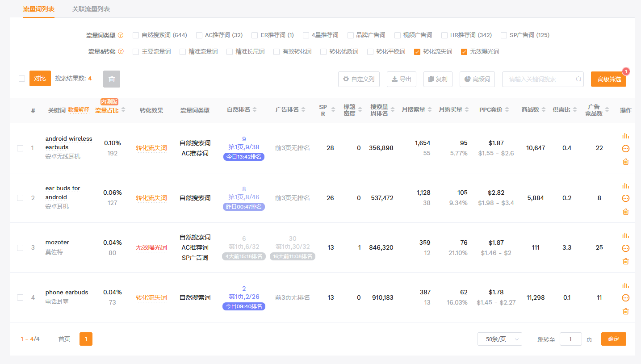Focus the 跳转至 page number input
Screen dimensions: 641x364
[570, 339]
